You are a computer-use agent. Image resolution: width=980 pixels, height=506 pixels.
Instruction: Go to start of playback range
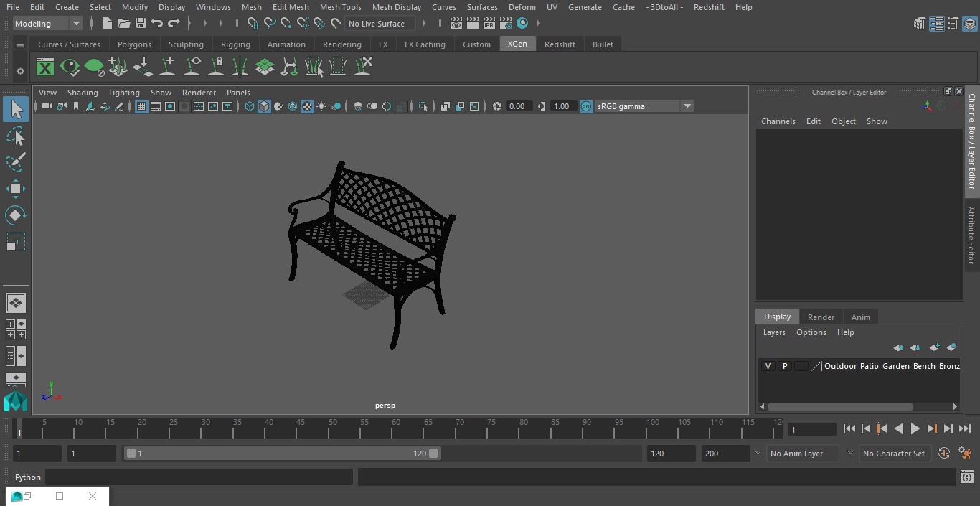click(849, 429)
